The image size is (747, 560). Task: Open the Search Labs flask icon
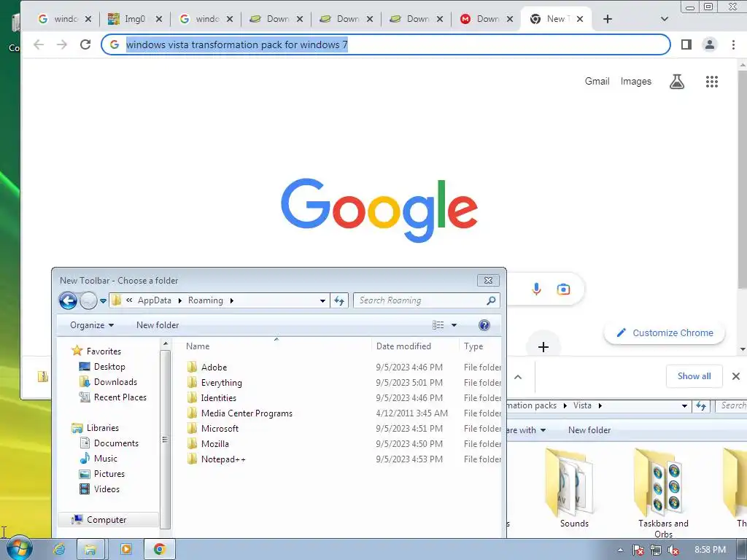click(x=676, y=82)
